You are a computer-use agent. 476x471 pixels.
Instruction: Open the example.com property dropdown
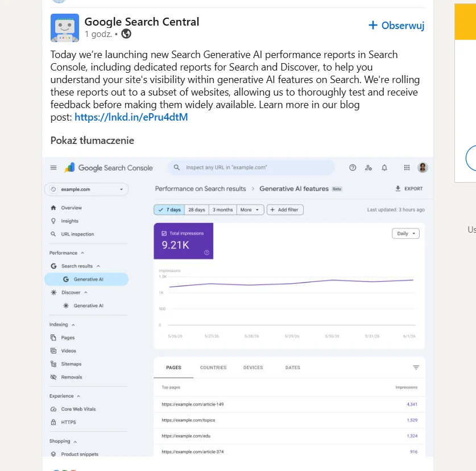[x=86, y=189]
